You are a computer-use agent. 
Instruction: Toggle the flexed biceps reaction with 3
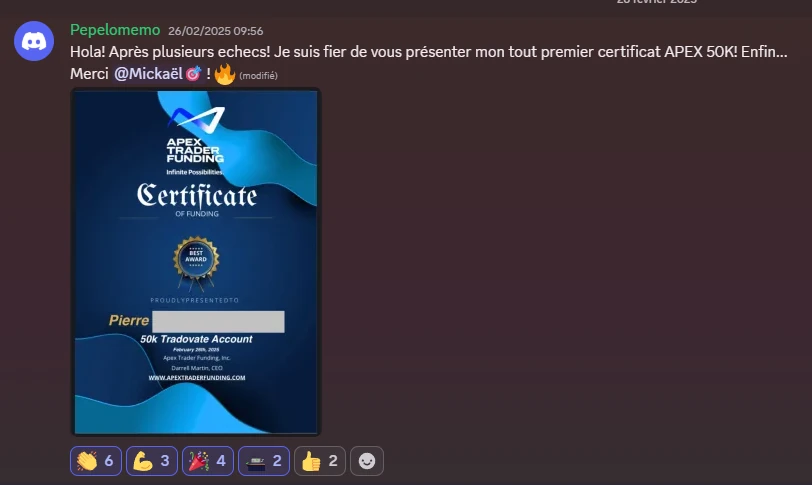click(152, 461)
